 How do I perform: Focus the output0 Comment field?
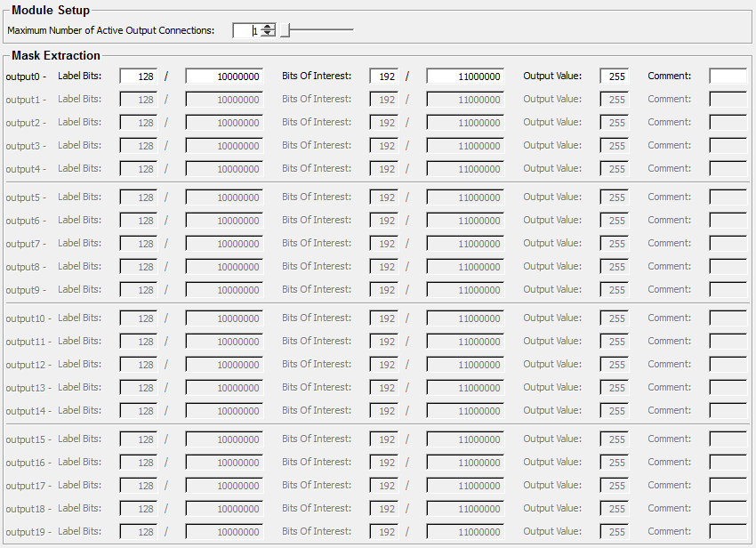click(728, 77)
